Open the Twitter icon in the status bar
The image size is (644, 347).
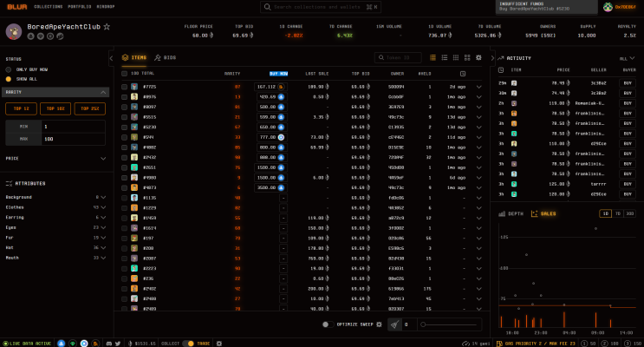[118, 344]
